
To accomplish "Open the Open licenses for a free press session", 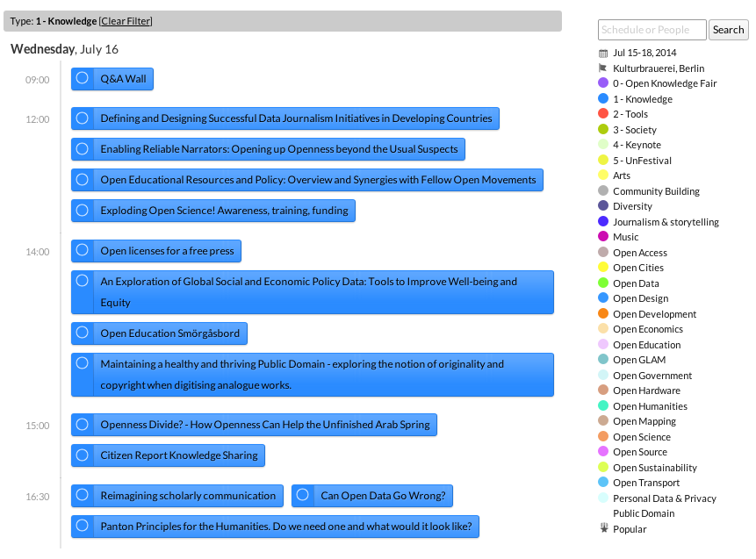I will [167, 251].
